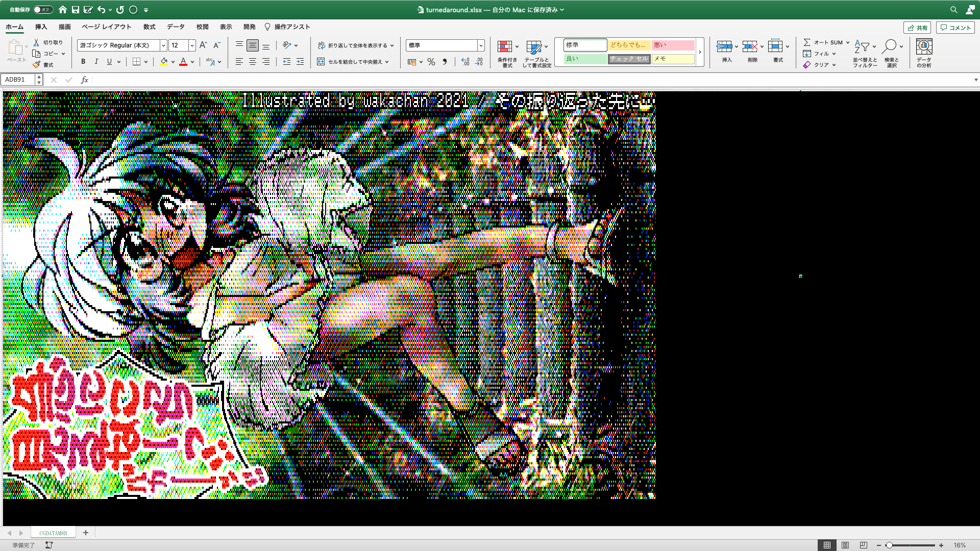Click the 操作アシスト lightbulb box

[x=287, y=27]
